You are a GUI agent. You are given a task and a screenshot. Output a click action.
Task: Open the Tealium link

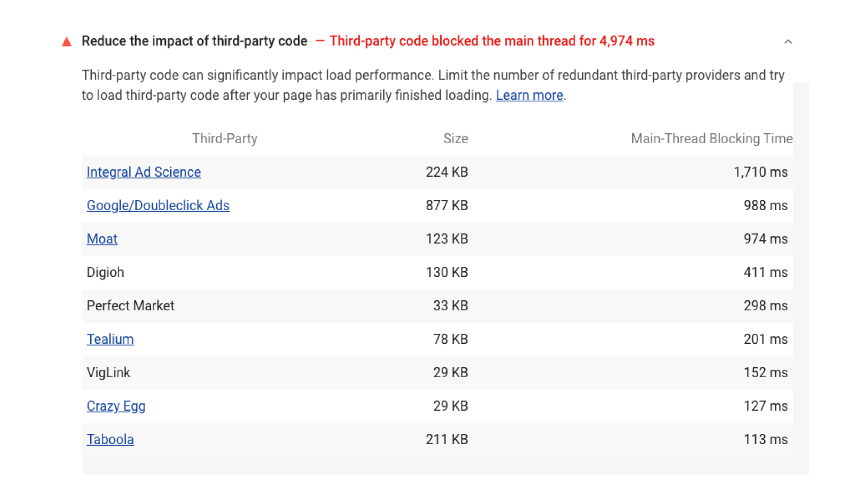[x=110, y=339]
